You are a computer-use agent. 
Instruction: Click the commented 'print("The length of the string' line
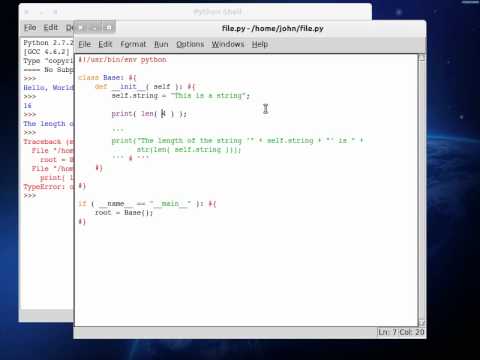point(237,141)
